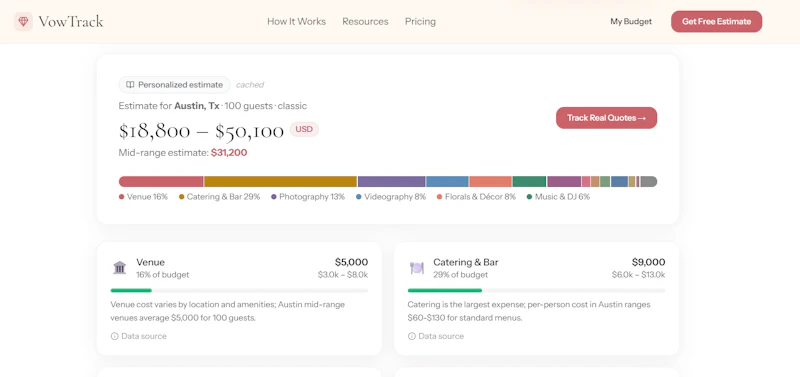800x377 pixels.
Task: Click the info icon in Venue card
Action: 114,336
